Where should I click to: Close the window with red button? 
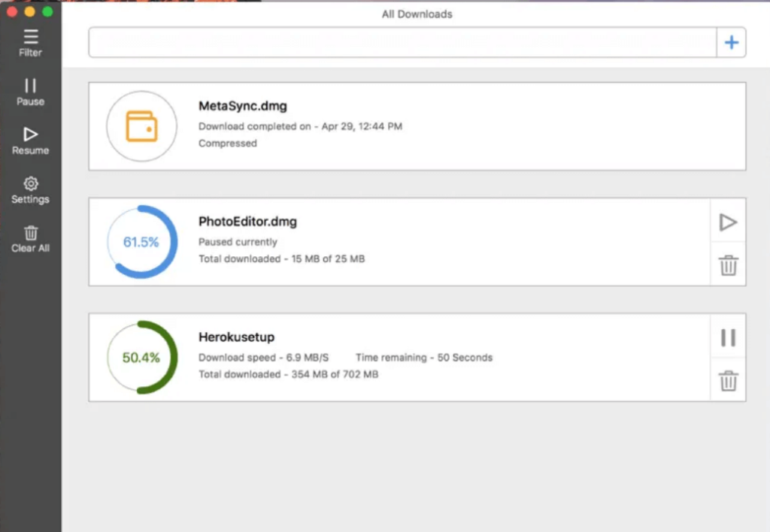coord(12,11)
